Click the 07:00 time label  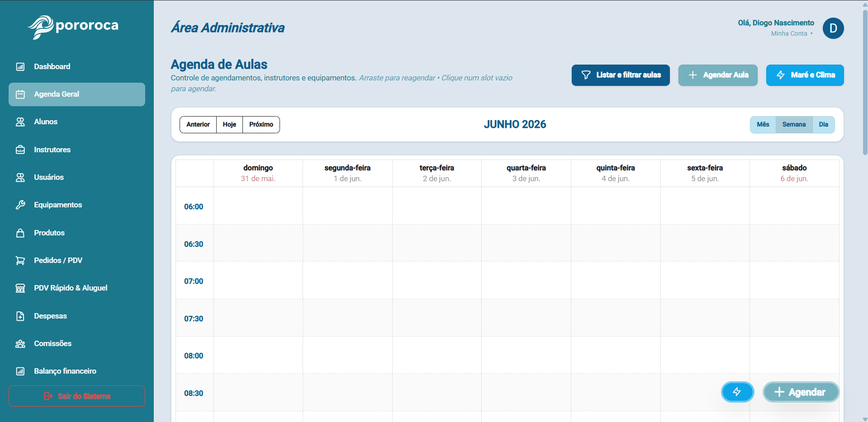point(194,281)
